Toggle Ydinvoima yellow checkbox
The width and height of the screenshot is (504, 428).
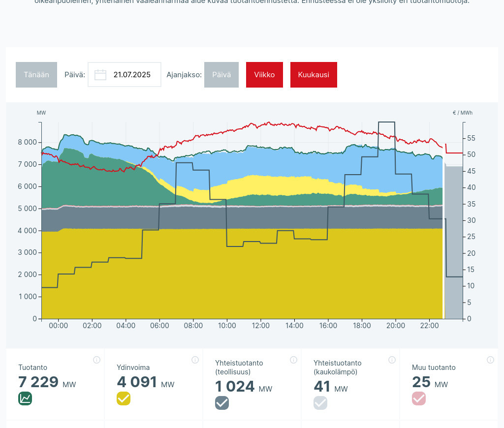coord(124,398)
